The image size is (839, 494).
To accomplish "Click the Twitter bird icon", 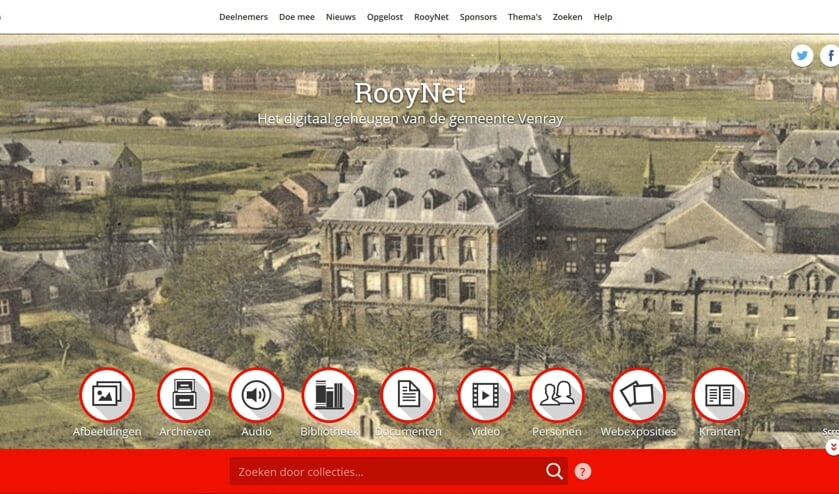I will pos(802,56).
